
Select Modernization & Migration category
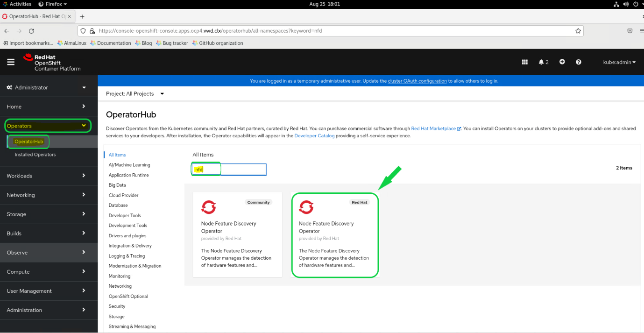[x=135, y=266]
